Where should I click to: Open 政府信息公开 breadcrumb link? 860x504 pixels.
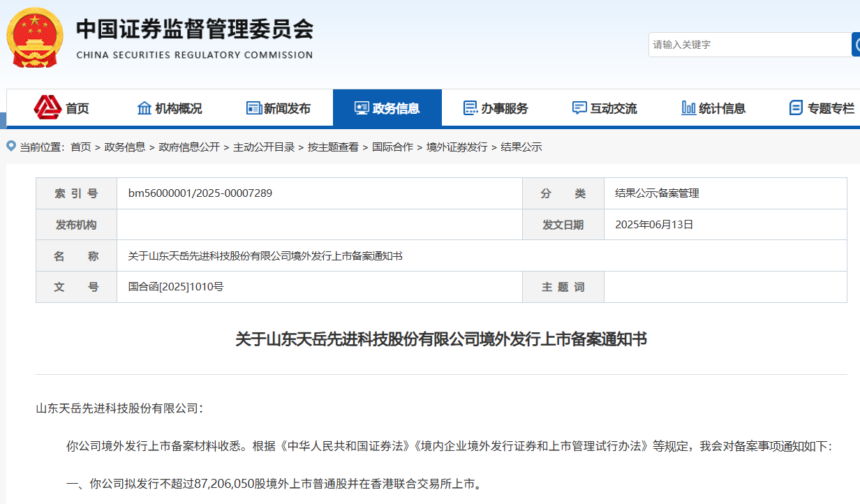click(189, 147)
